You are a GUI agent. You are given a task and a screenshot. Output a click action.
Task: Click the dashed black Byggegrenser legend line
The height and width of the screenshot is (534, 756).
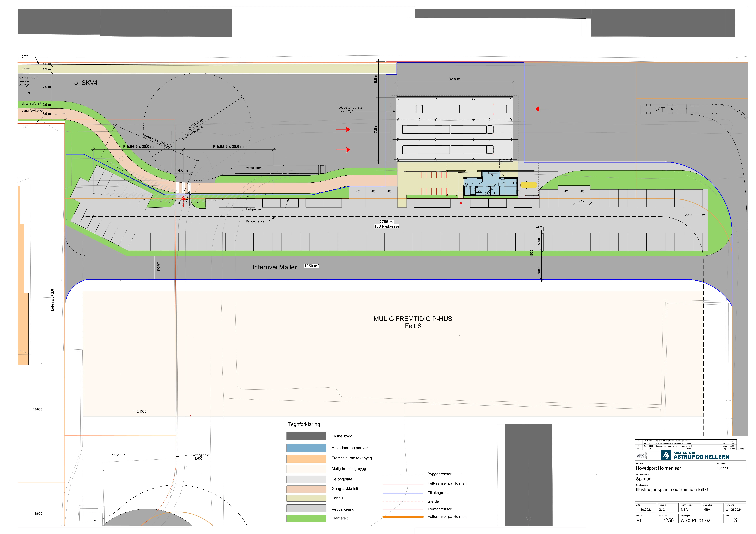(403, 475)
